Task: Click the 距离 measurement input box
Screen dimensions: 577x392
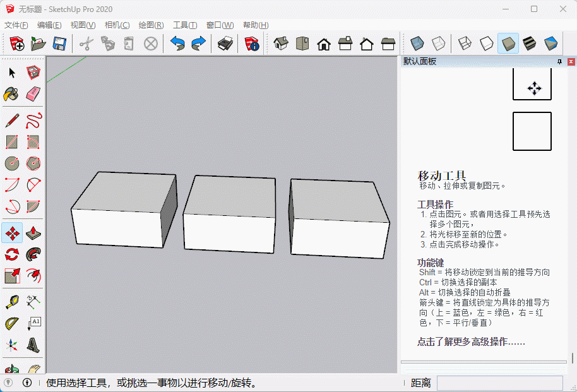Action: click(x=499, y=383)
